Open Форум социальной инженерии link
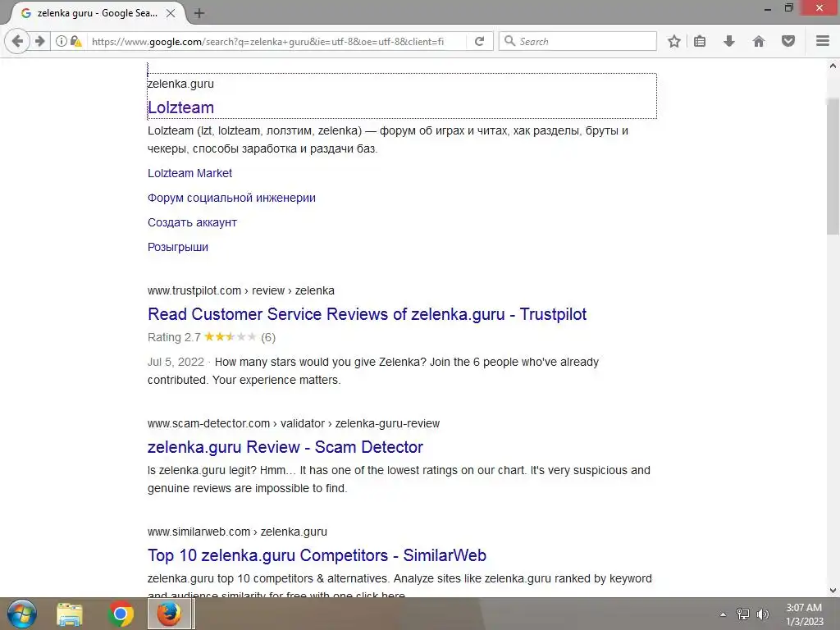Image resolution: width=840 pixels, height=630 pixels. pyautogui.click(x=231, y=198)
